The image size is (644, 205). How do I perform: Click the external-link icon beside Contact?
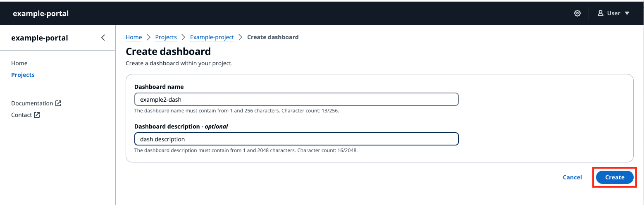37,115
